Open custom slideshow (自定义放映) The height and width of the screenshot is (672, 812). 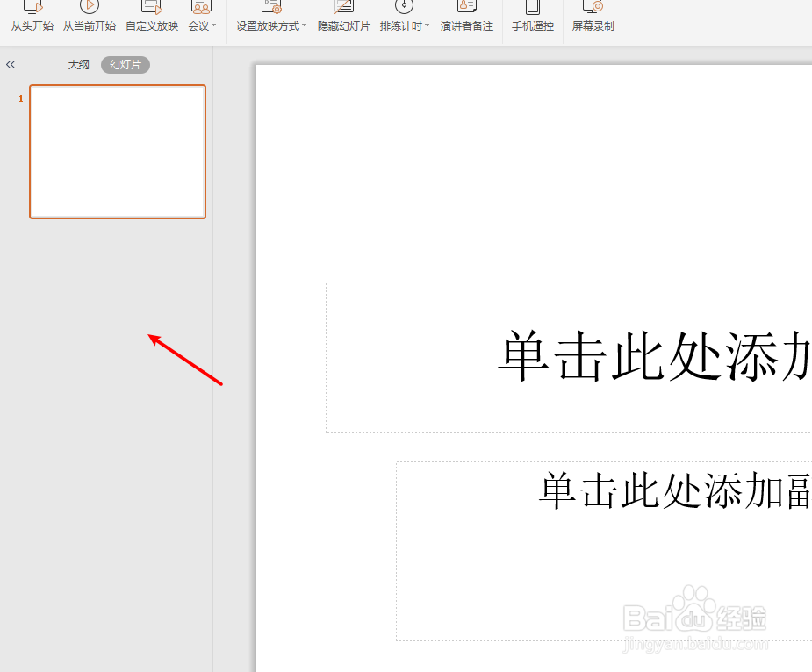pos(152,17)
